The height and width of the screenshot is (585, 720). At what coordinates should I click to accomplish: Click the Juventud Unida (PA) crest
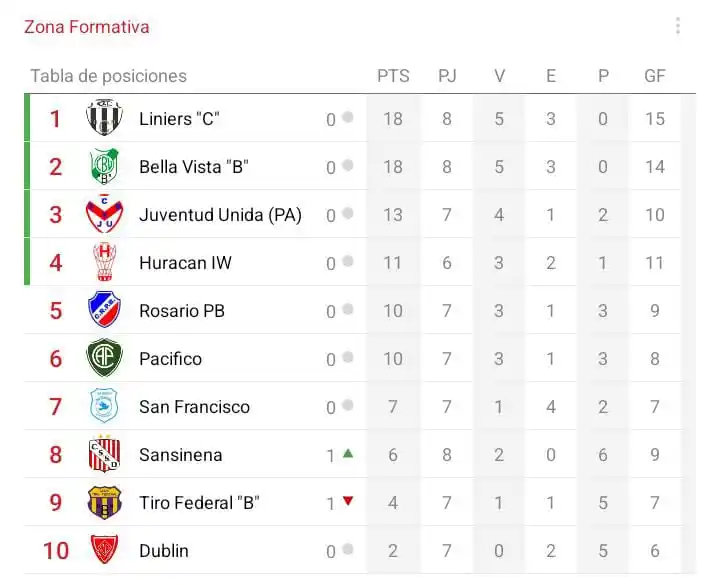point(104,214)
